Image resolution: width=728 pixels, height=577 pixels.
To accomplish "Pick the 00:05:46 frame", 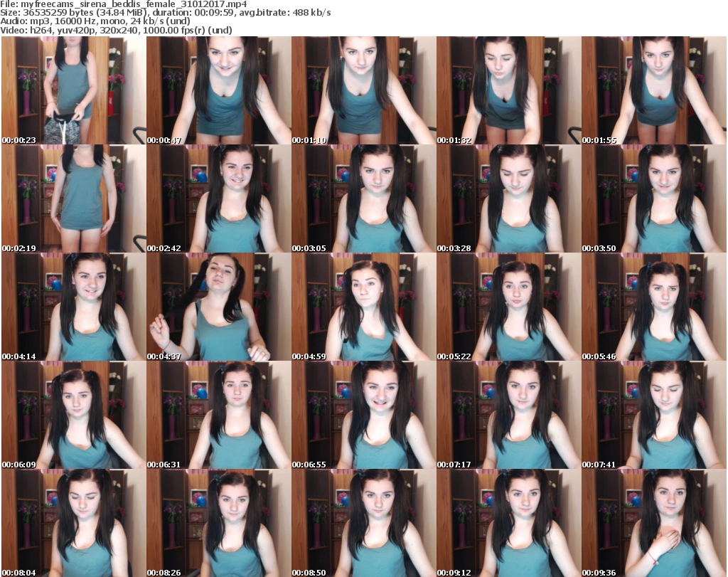I will pos(654,307).
